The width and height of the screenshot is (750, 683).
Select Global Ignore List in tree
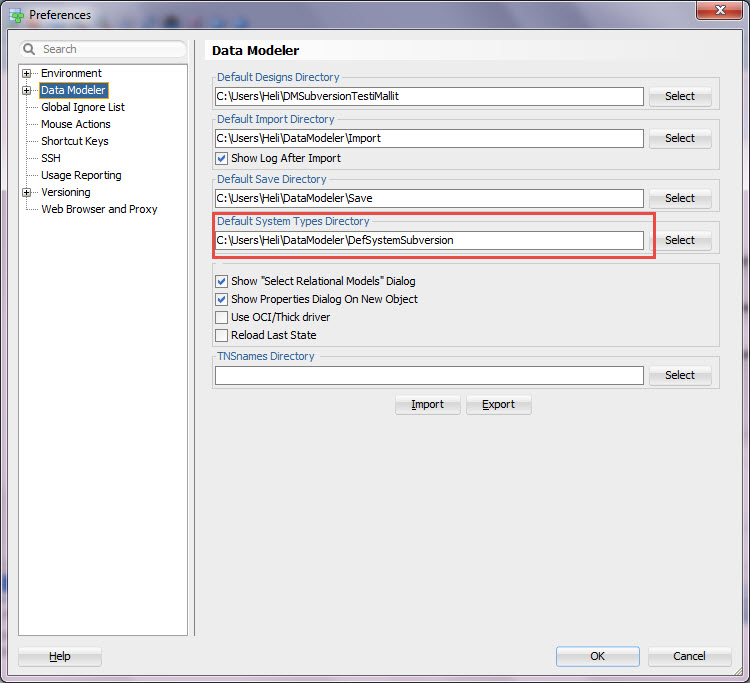coord(82,107)
